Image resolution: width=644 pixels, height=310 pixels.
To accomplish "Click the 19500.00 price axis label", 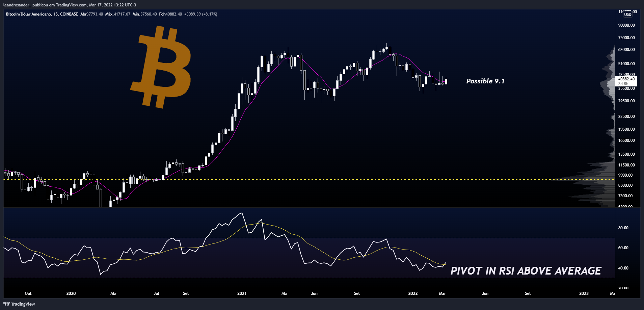I will (x=626, y=129).
